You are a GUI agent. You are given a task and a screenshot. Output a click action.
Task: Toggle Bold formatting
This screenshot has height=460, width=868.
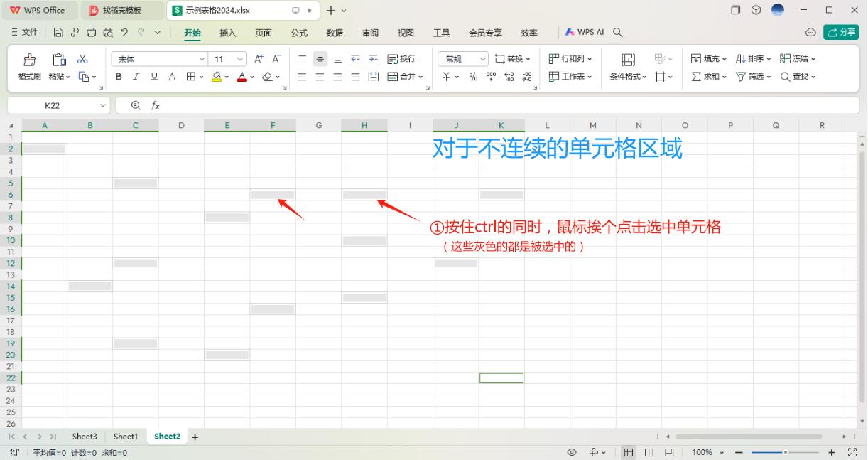[x=119, y=77]
